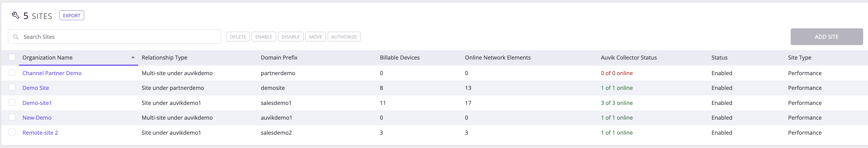Click the Add Site button
Screen dimensions: 868x148
[x=827, y=37]
